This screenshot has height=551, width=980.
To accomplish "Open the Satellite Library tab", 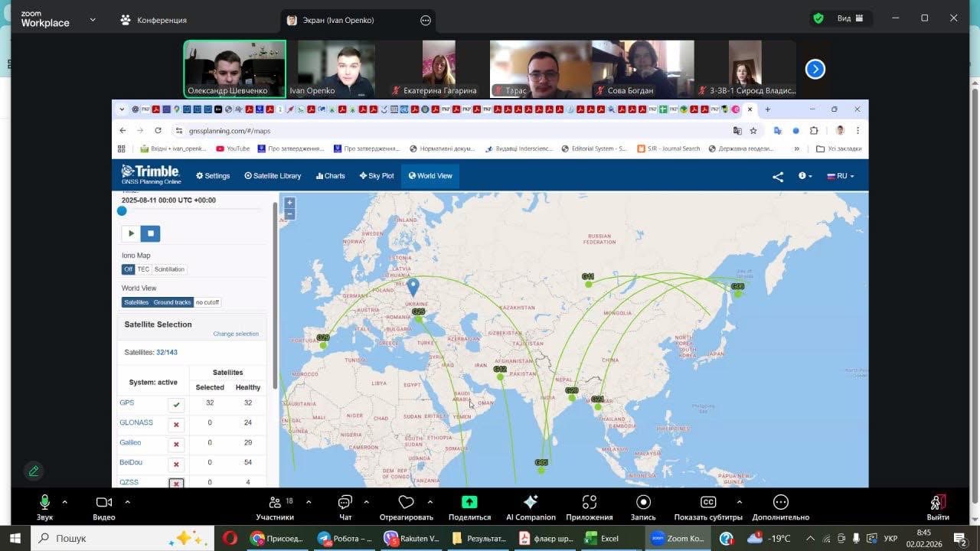I will coord(273,176).
